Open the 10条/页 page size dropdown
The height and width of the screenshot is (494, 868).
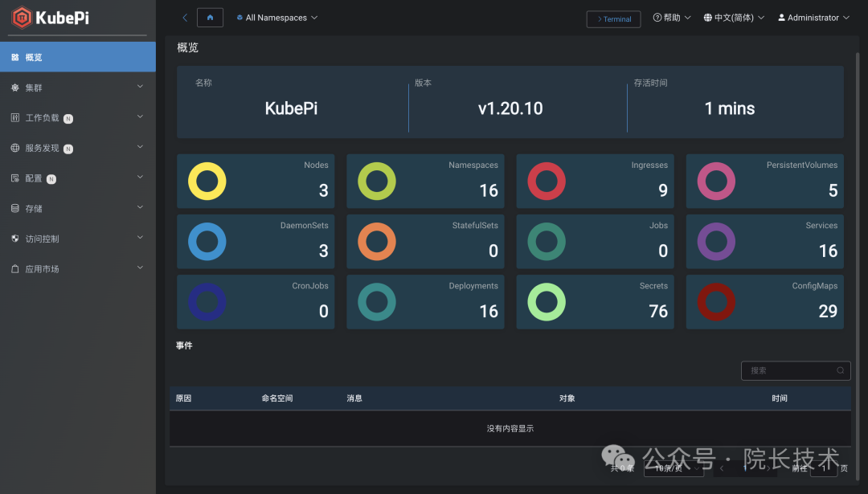674,468
